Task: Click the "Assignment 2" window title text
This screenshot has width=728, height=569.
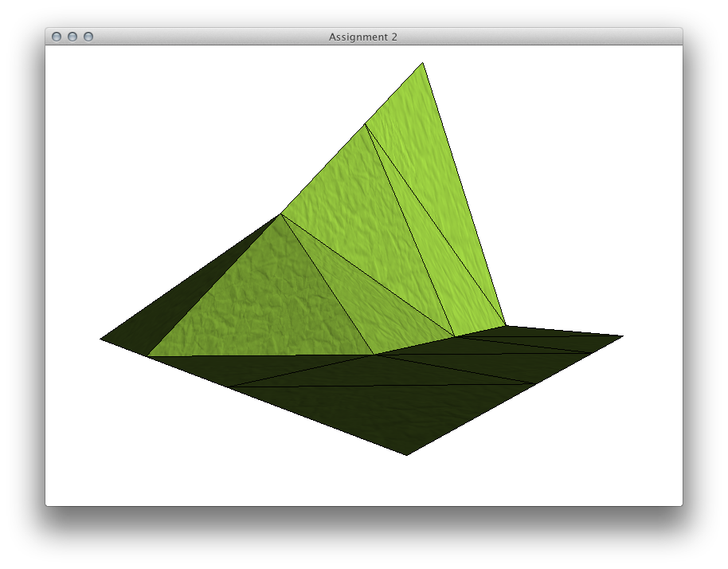Action: (362, 37)
